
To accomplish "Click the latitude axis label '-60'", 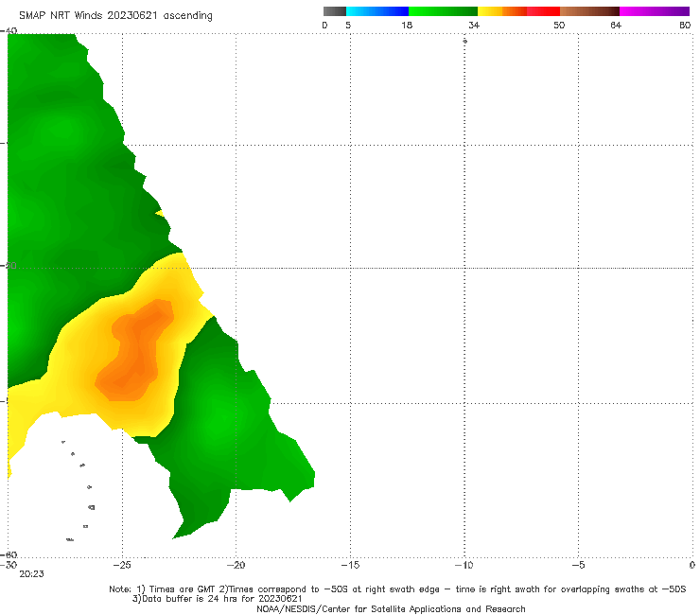I will coord(9,554).
